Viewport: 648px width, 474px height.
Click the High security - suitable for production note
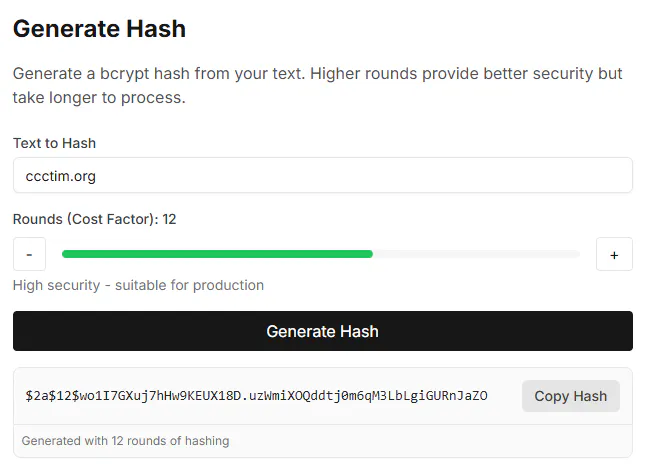point(138,285)
